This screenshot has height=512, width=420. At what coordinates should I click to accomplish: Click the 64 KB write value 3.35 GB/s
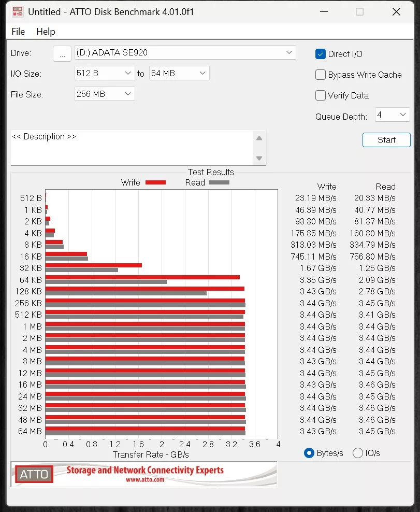[x=318, y=280]
